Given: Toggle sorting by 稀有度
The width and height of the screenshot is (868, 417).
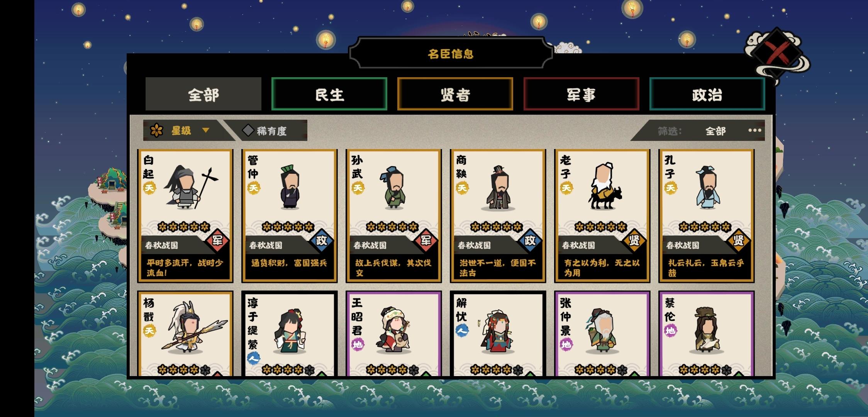Looking at the screenshot, I should point(266,131).
